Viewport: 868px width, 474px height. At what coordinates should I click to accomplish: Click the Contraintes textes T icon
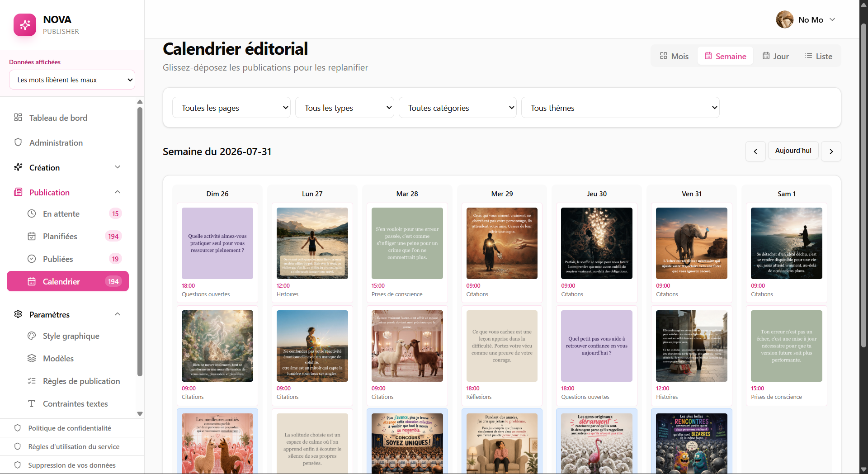click(x=32, y=403)
